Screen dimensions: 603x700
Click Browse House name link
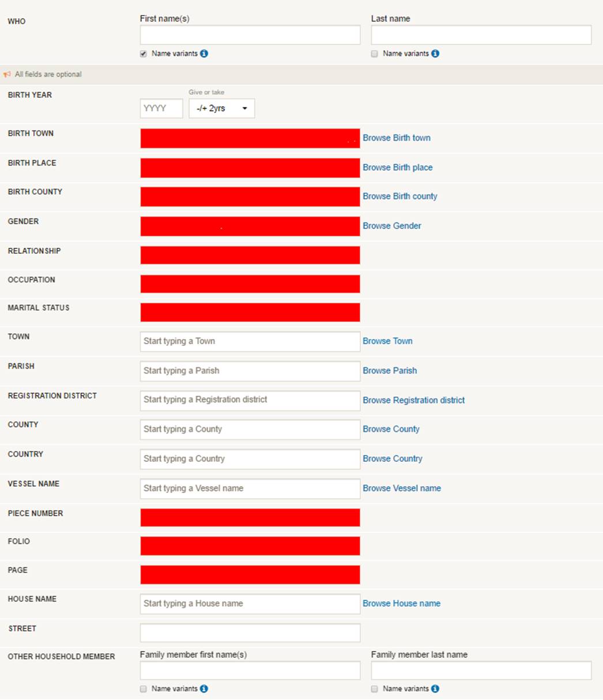click(402, 604)
